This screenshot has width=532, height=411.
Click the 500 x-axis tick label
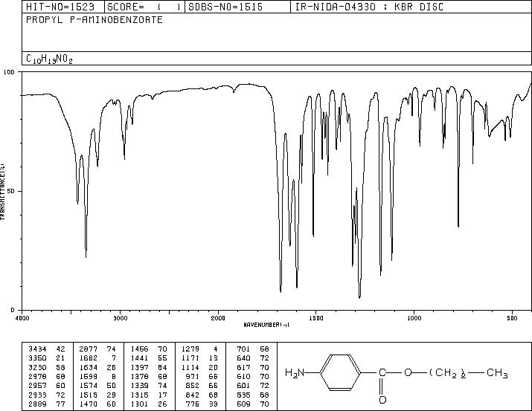pyautogui.click(x=513, y=318)
